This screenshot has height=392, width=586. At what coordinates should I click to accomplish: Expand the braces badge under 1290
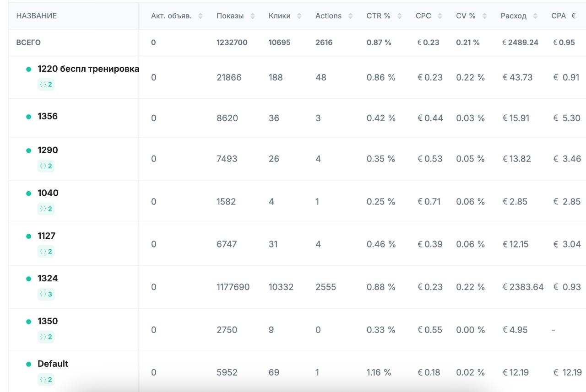46,166
